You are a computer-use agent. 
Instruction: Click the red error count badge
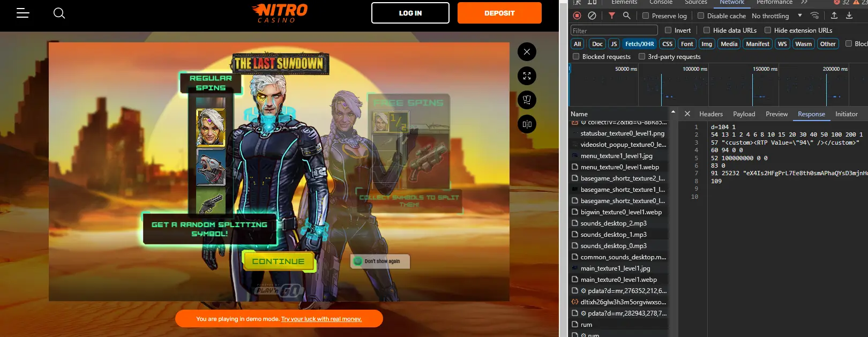(x=842, y=2)
